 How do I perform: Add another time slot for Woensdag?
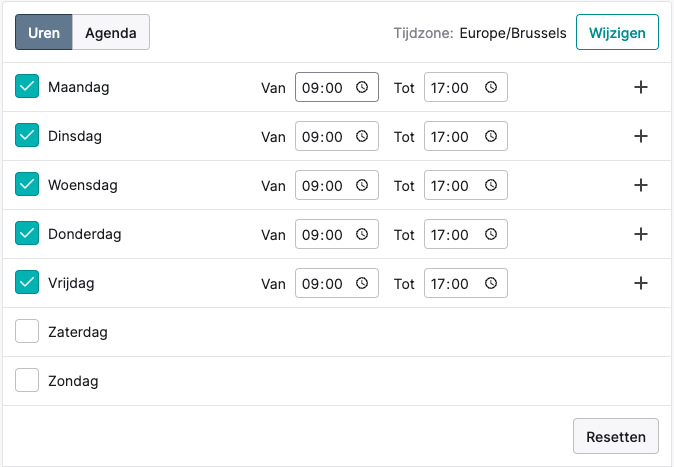pyautogui.click(x=640, y=185)
